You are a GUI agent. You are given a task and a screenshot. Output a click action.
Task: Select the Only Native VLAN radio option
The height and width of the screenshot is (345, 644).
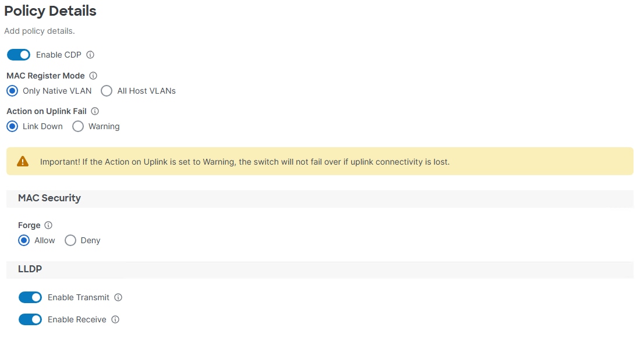(12, 91)
